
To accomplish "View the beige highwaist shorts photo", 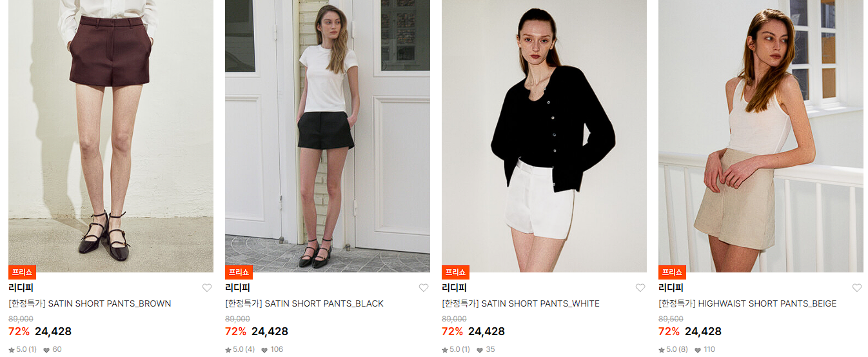I will point(761,136).
